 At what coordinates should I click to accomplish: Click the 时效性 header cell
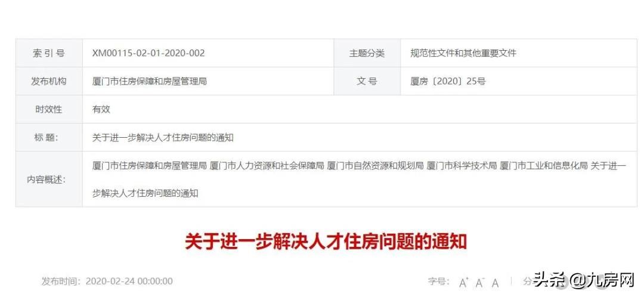coord(49,109)
